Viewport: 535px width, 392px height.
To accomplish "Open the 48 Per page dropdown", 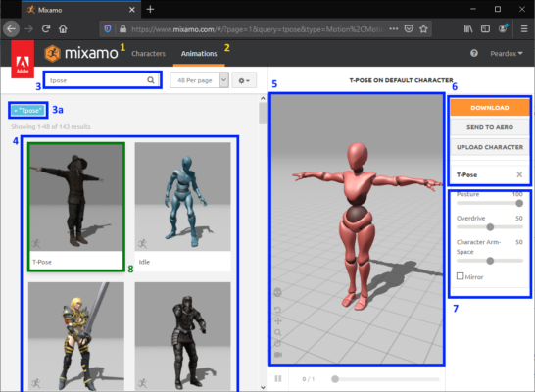I will (199, 80).
